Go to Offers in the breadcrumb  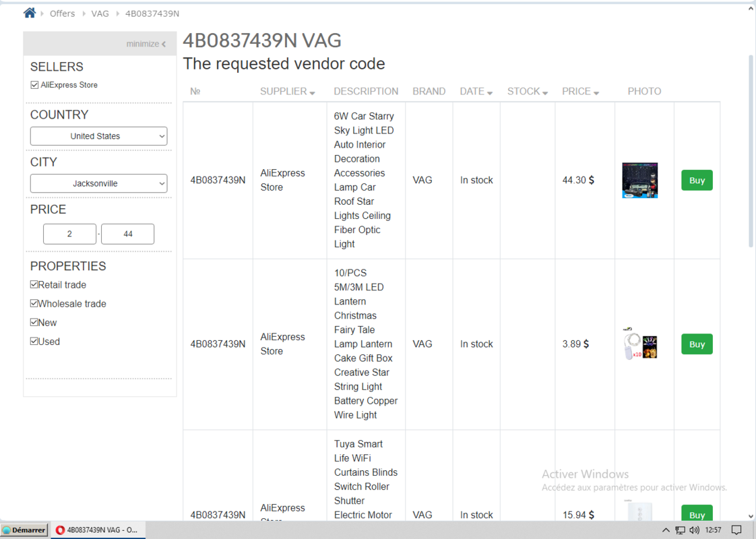pos(62,13)
